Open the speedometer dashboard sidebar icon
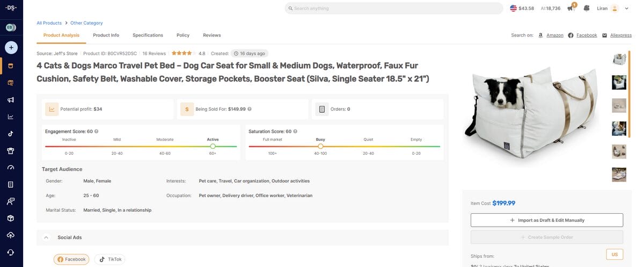The width and height of the screenshot is (644, 267). click(x=11, y=168)
